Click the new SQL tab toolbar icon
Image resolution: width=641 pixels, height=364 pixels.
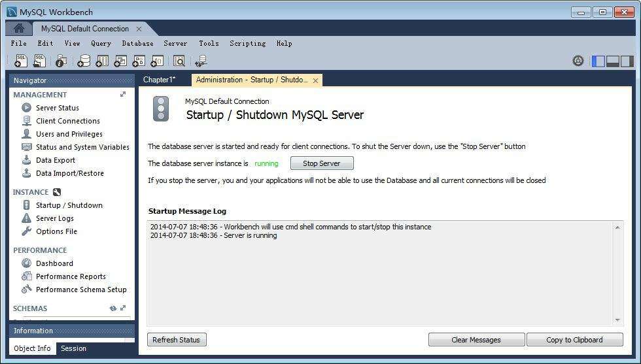click(20, 61)
